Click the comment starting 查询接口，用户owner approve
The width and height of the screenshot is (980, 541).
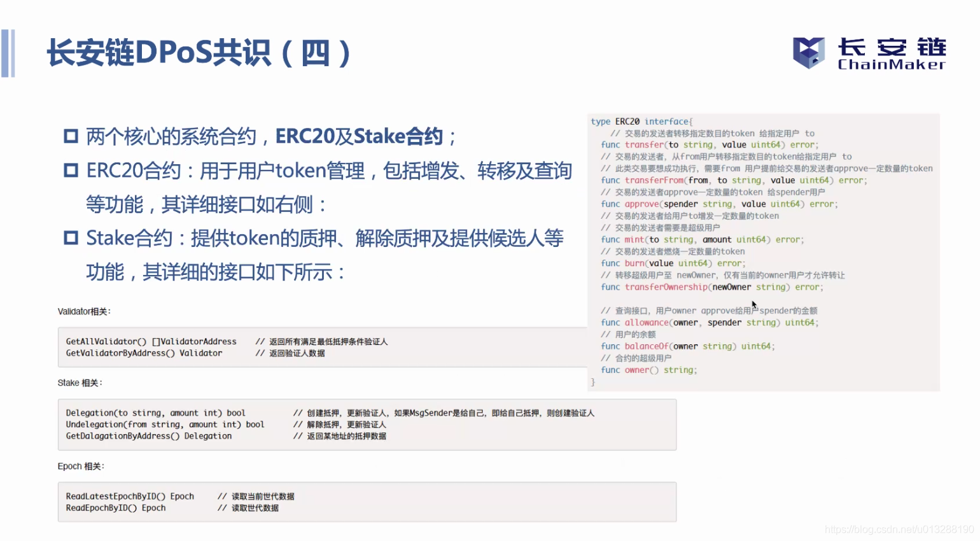pos(709,311)
